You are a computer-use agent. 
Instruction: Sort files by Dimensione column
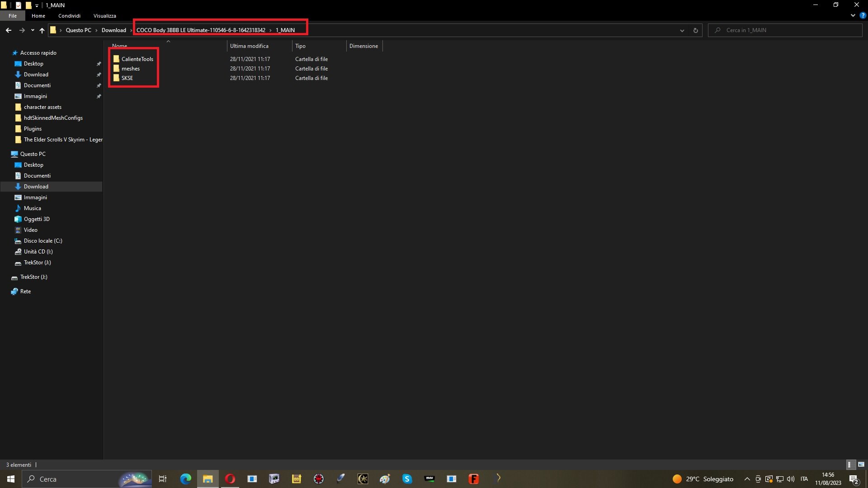(364, 46)
